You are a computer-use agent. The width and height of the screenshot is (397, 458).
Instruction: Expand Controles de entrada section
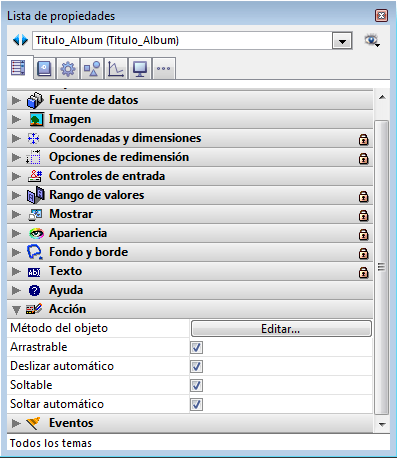click(16, 176)
